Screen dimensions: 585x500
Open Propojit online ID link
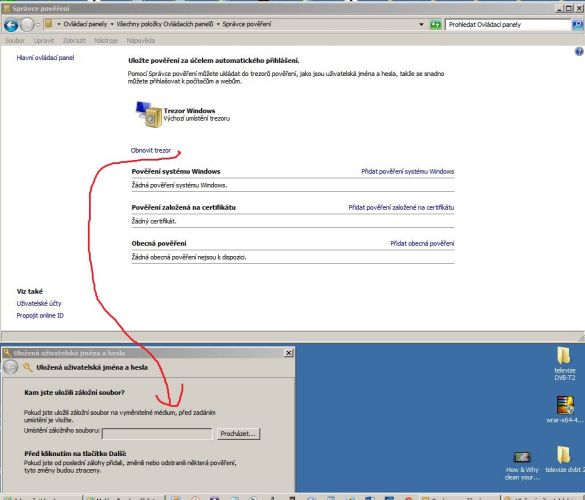pos(40,315)
